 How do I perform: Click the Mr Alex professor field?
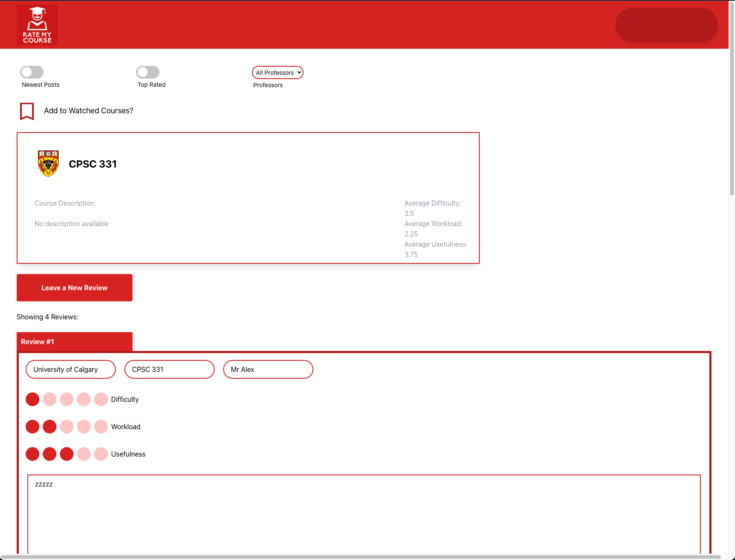[268, 369]
